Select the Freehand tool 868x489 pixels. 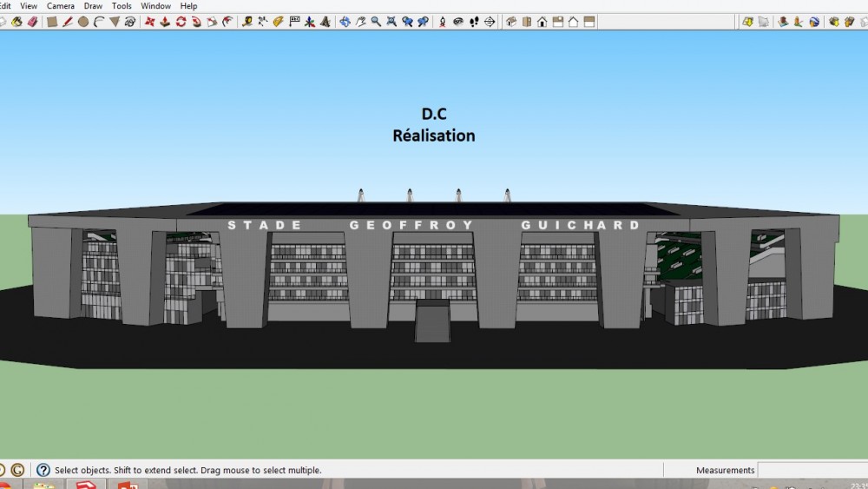point(129,22)
